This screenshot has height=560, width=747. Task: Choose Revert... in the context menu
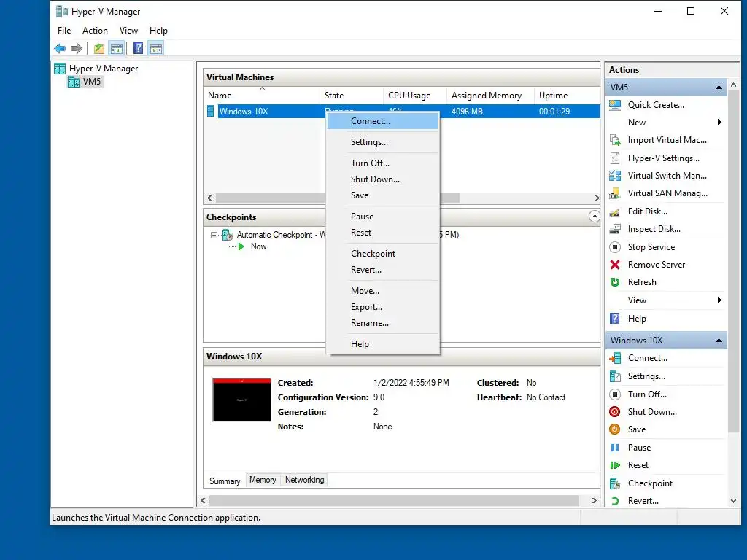[382, 270]
